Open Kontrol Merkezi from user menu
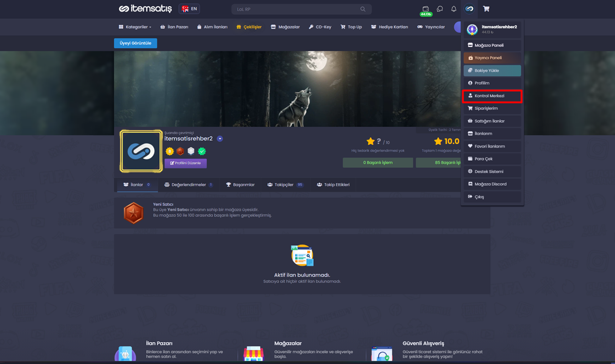The width and height of the screenshot is (615, 364). 492,96
